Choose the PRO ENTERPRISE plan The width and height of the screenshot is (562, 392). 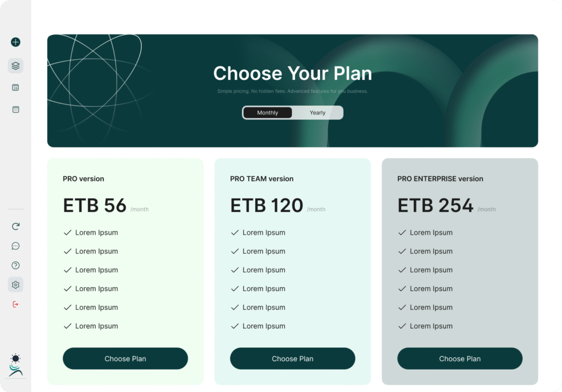[460, 359]
